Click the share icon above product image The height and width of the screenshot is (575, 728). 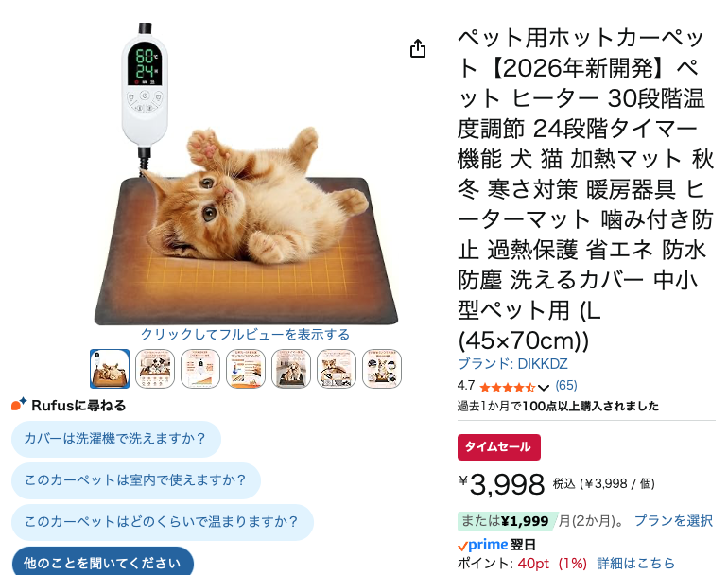point(418,48)
